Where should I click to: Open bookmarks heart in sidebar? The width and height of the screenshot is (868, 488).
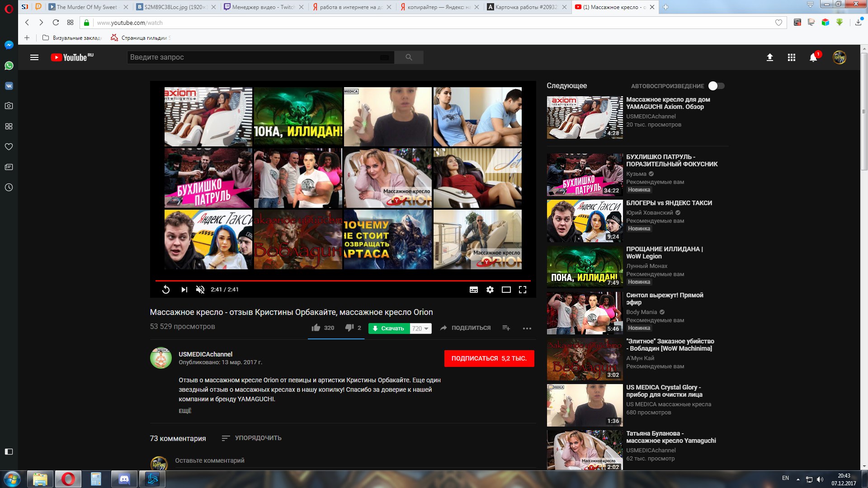point(9,146)
